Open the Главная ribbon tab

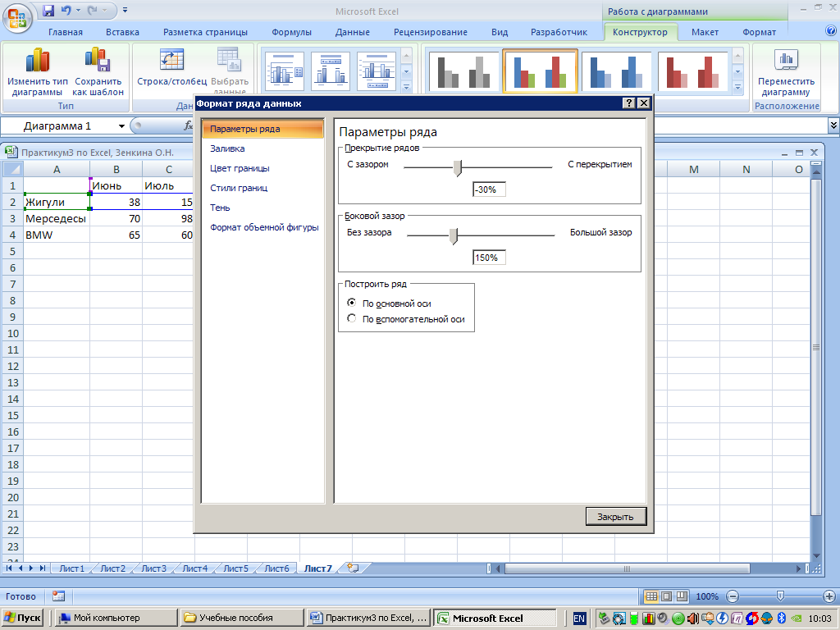(66, 32)
